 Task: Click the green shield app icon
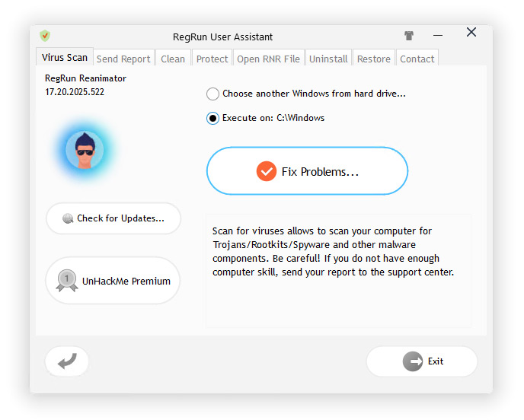coord(45,36)
